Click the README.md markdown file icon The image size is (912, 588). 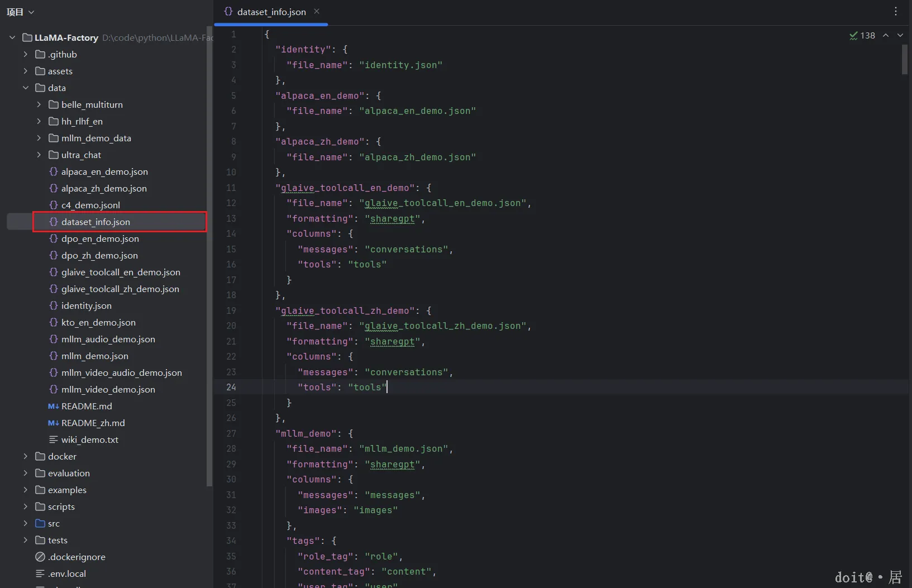point(53,407)
